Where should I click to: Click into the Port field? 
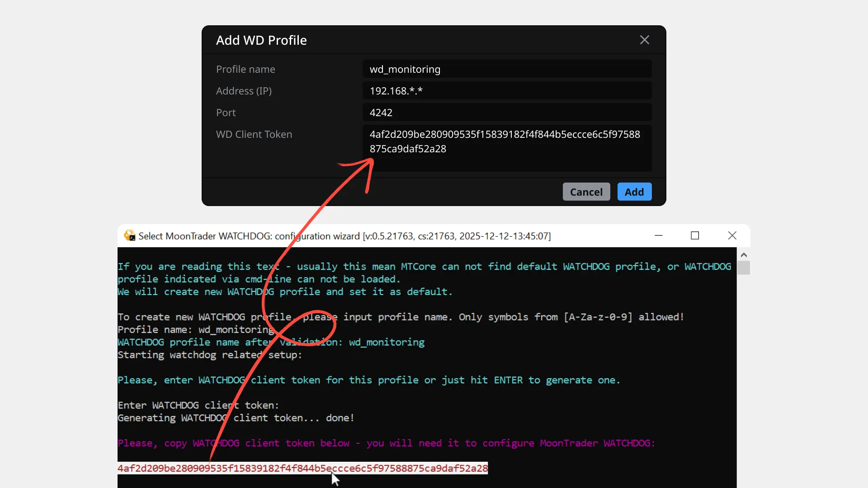pos(506,113)
